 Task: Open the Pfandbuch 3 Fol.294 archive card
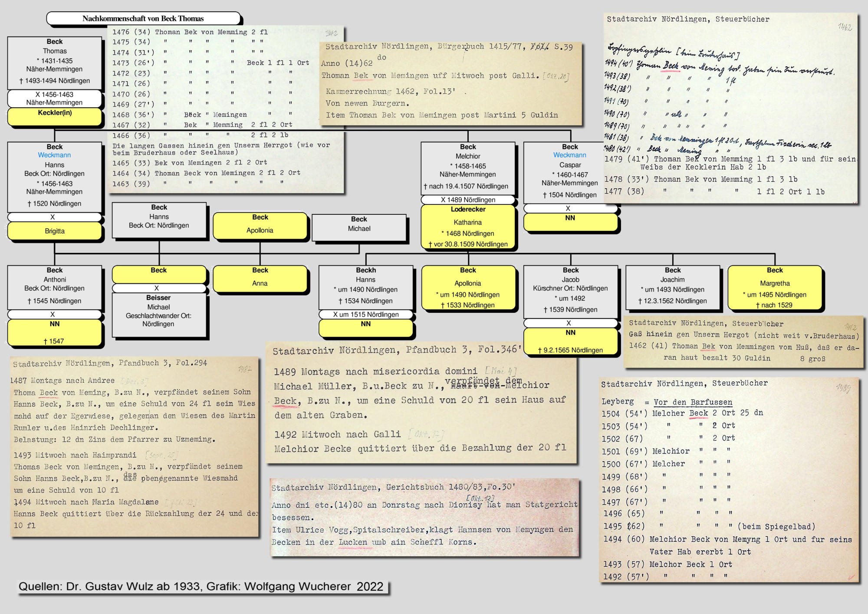coord(135,447)
